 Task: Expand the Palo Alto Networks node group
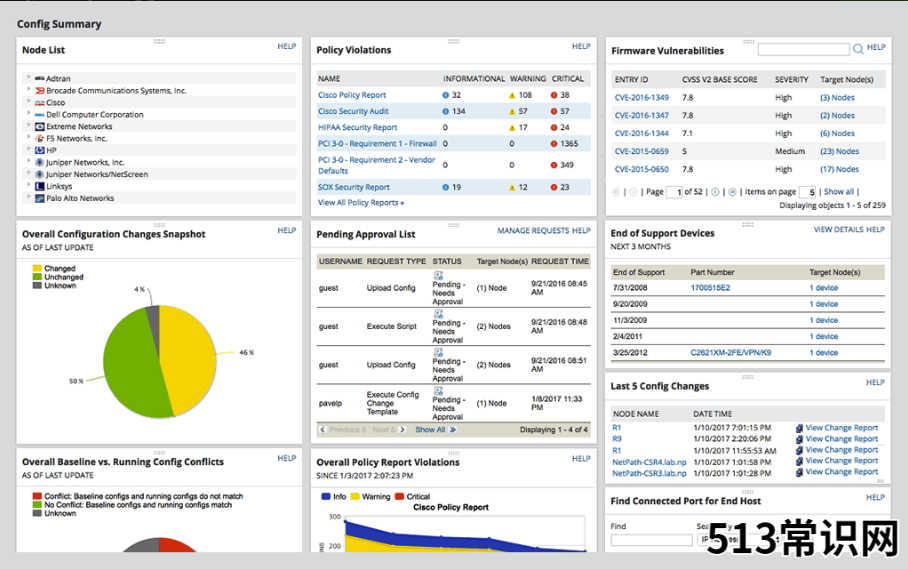tap(28, 197)
